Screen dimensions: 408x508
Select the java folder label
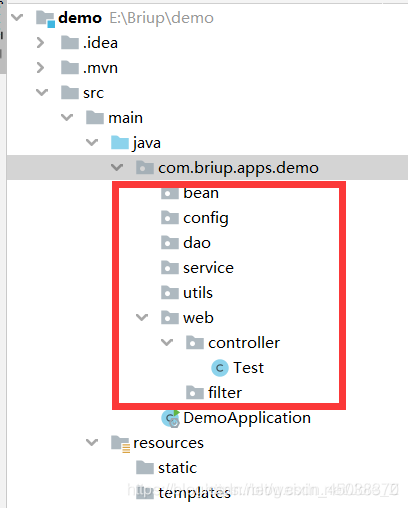click(147, 144)
